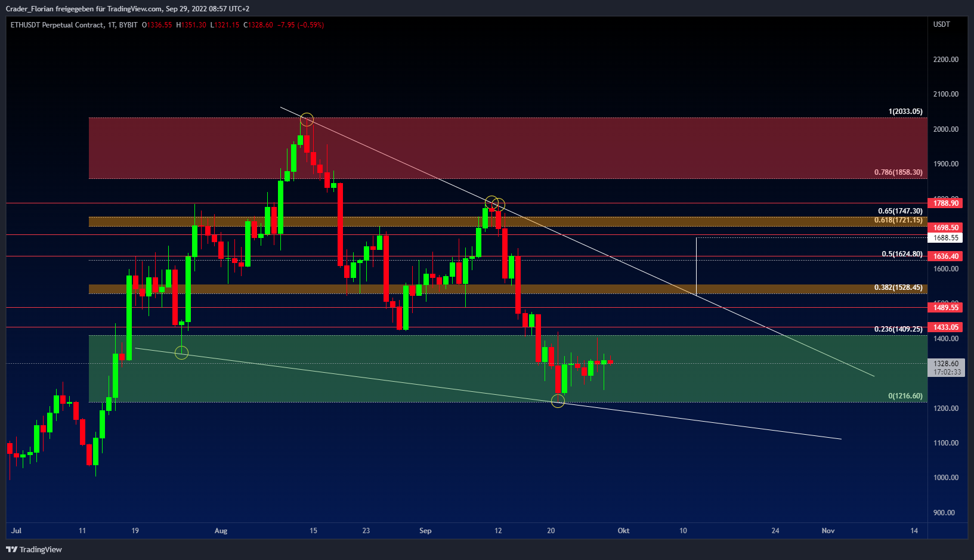
Task: Click the red 1788.90 price label
Action: (x=945, y=203)
